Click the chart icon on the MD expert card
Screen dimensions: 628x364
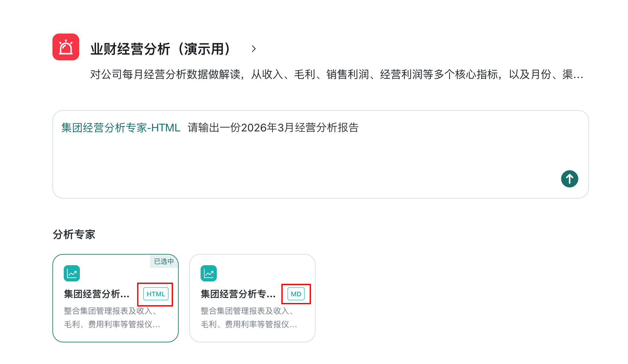[x=209, y=273]
